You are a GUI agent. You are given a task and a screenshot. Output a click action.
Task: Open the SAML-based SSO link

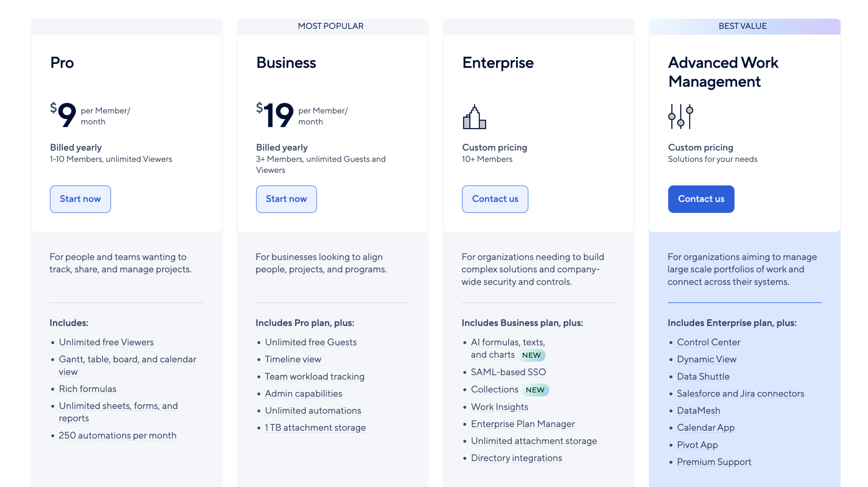pyautogui.click(x=508, y=372)
